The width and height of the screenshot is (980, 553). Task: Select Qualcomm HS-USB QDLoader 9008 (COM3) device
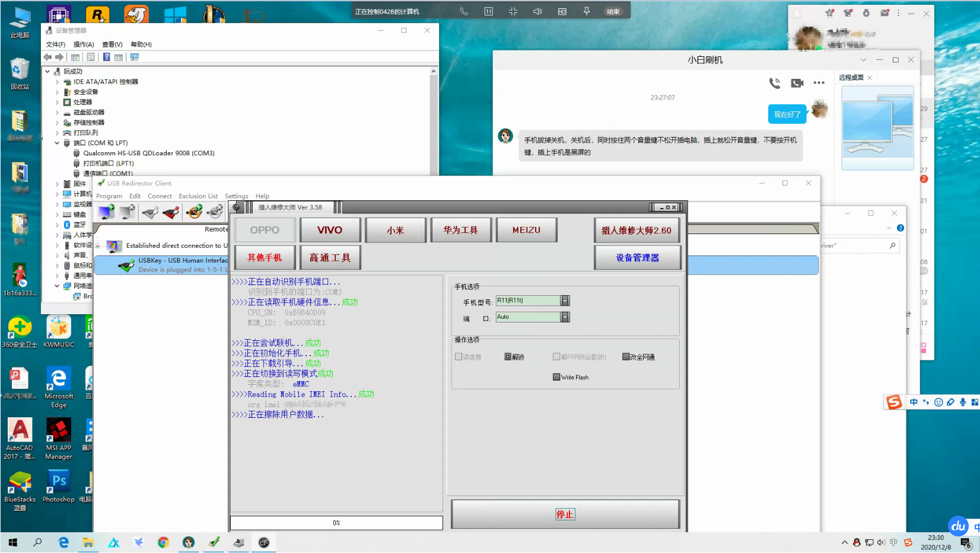coord(148,153)
